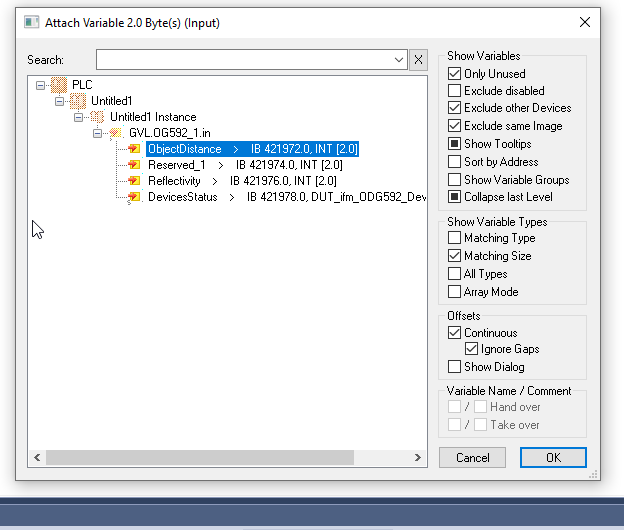Image resolution: width=624 pixels, height=530 pixels.
Task: Open the Search dropdown arrow
Action: pyautogui.click(x=399, y=60)
